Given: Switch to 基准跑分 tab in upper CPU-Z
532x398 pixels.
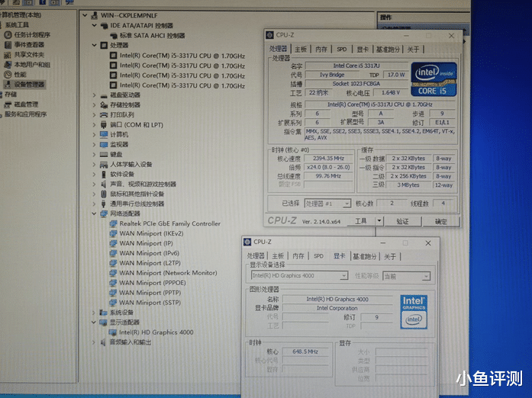Looking at the screenshot, I should click(x=388, y=50).
